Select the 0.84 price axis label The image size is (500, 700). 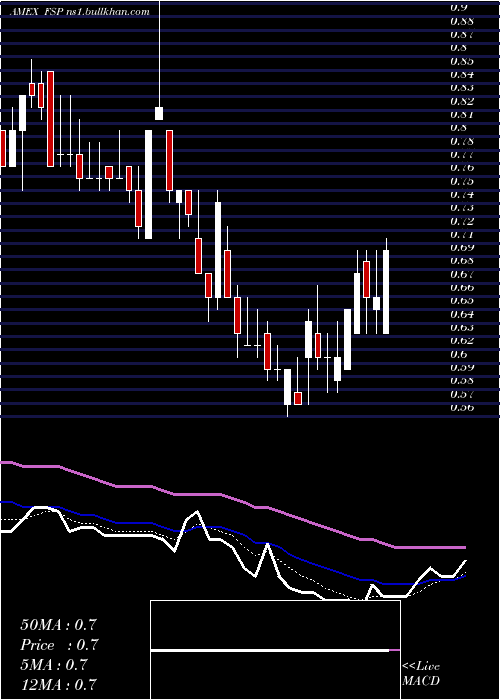click(x=462, y=74)
